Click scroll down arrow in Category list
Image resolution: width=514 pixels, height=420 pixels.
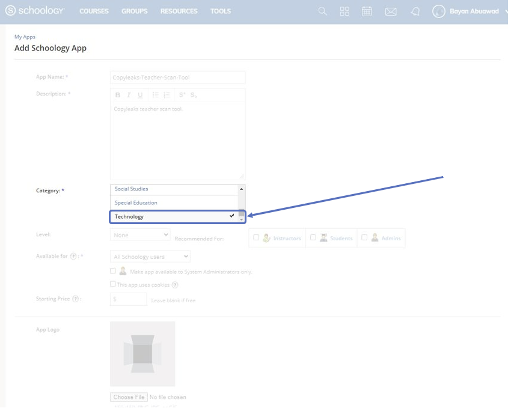point(241,220)
